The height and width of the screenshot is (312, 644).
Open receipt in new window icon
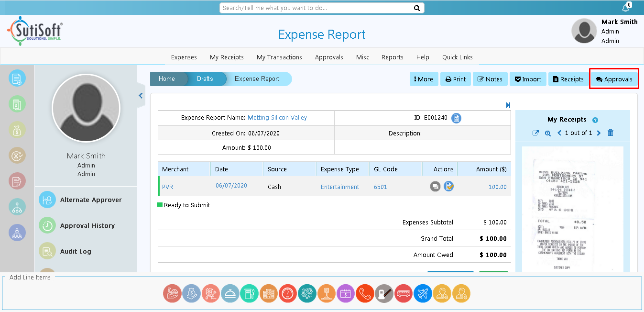click(x=535, y=133)
